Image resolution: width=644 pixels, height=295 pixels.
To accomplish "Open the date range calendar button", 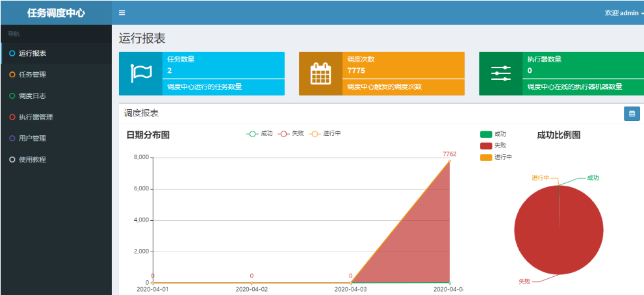I will pyautogui.click(x=631, y=114).
